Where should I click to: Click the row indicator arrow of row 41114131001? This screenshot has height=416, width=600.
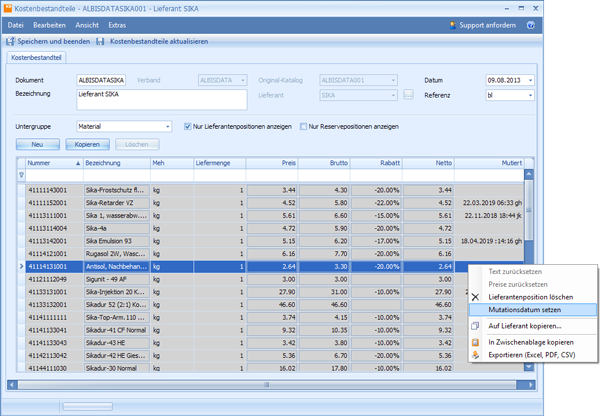coord(21,266)
